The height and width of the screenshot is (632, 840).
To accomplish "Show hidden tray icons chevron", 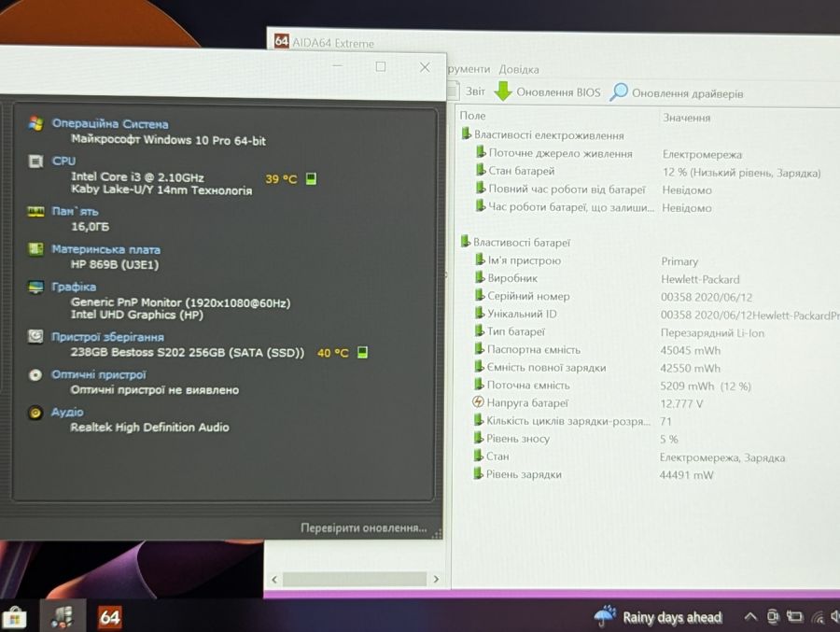I will point(750,617).
